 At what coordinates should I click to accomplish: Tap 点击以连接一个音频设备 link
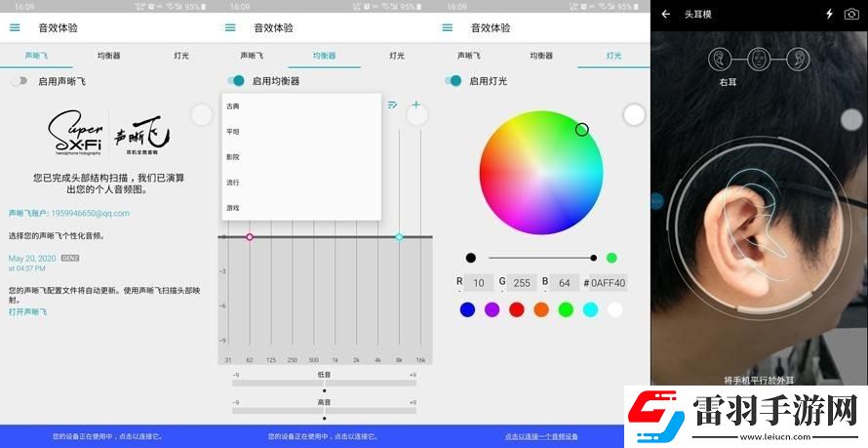[x=541, y=436]
